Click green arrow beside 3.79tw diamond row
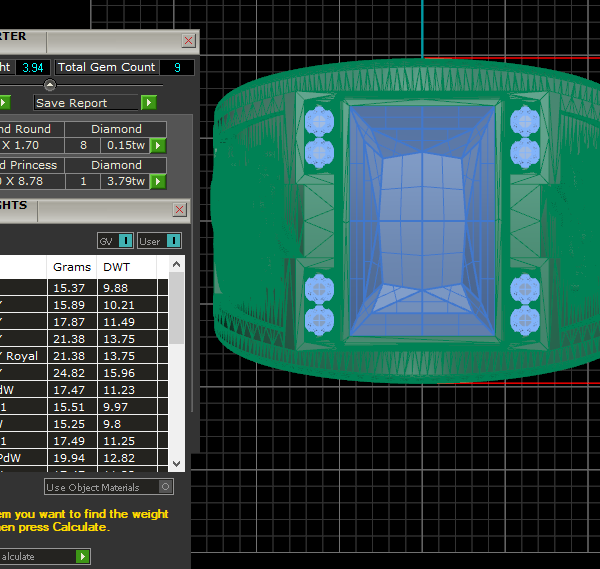 coord(158,181)
